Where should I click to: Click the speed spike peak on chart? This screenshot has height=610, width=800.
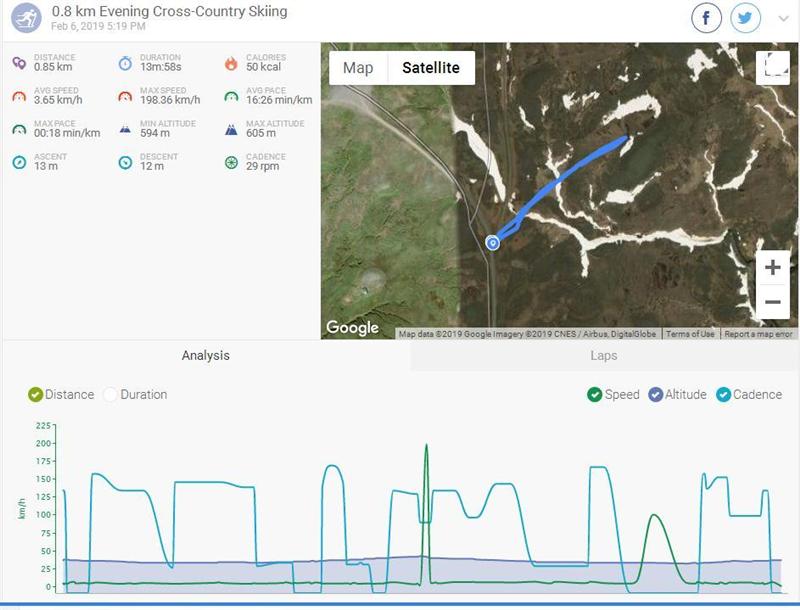click(x=427, y=446)
